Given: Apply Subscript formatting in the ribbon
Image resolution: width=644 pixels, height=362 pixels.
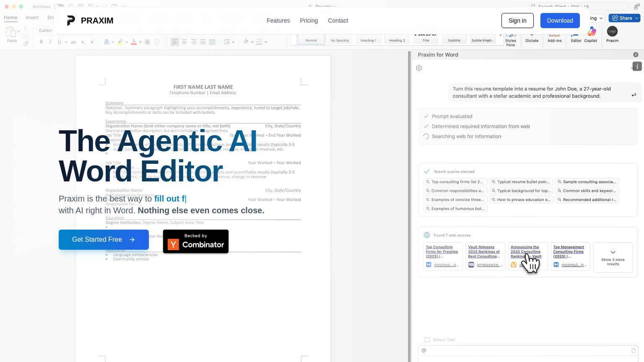Looking at the screenshot, I should [83, 42].
